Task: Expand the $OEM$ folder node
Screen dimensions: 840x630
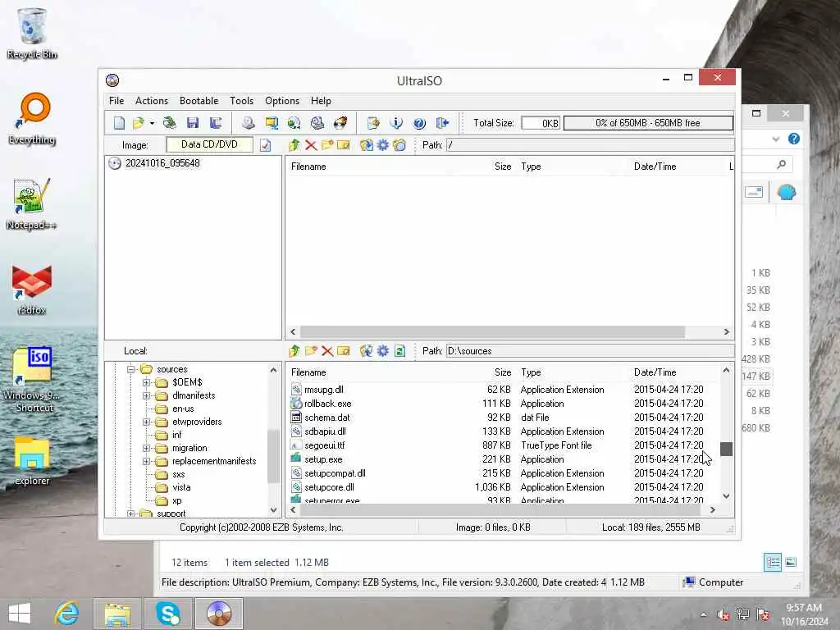Action: 146,382
